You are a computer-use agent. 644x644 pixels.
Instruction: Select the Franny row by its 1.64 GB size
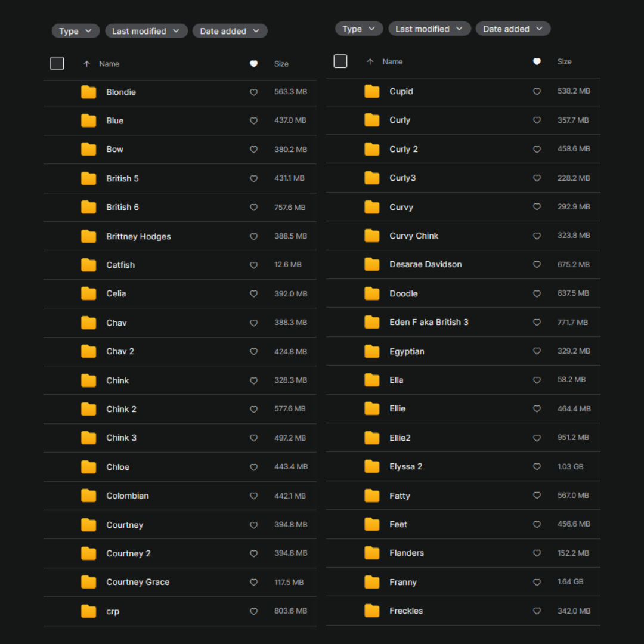pos(570,581)
